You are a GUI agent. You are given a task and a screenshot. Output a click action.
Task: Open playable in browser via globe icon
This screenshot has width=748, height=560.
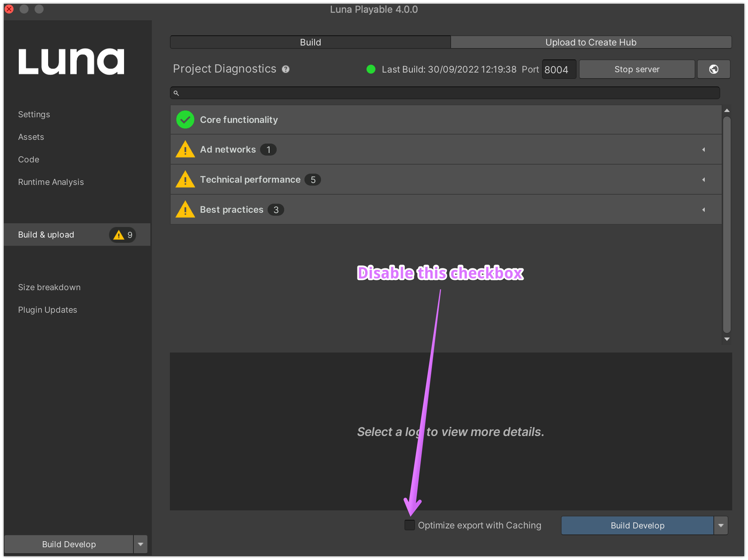point(713,69)
